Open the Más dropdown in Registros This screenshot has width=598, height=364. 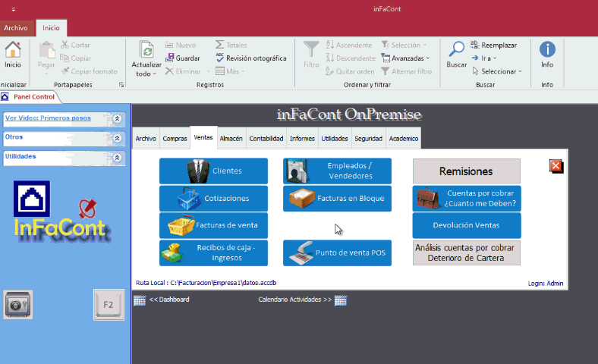230,71
